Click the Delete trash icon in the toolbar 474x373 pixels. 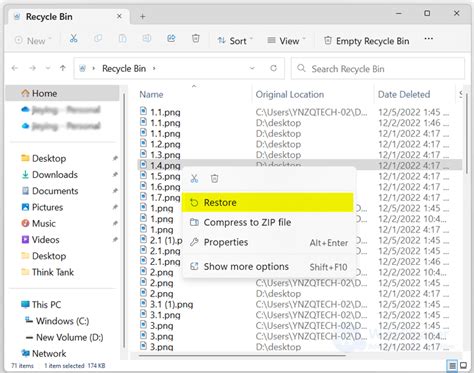pyautogui.click(x=196, y=39)
